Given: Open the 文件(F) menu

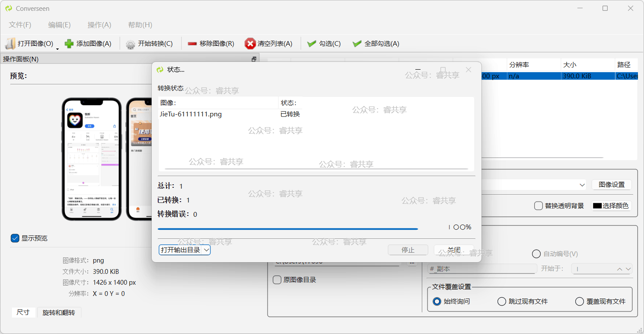Looking at the screenshot, I should pyautogui.click(x=20, y=25).
